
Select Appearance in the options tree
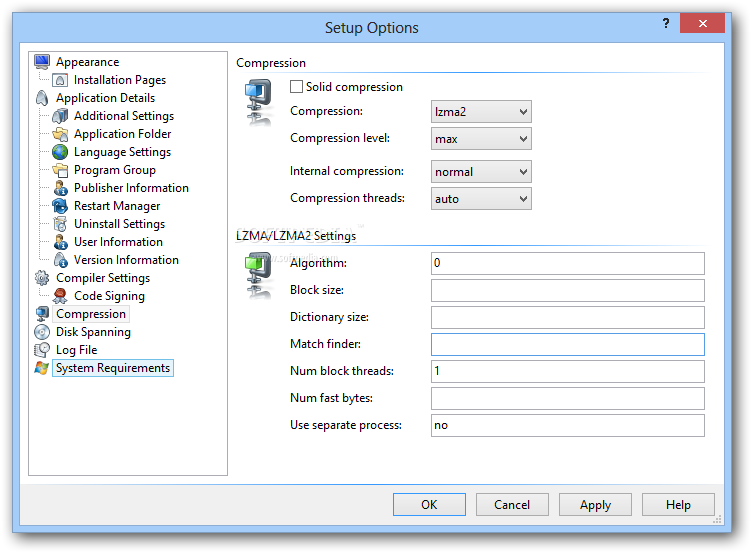pos(87,62)
